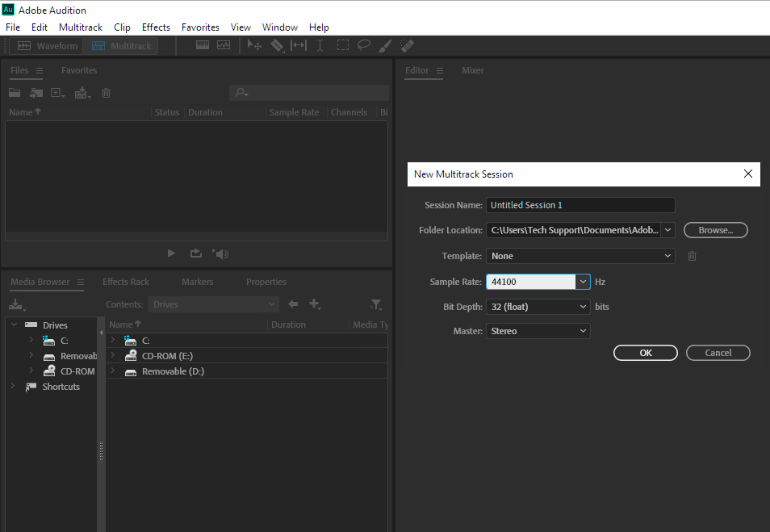Open the Help menu
The image size is (770, 532).
point(319,27)
